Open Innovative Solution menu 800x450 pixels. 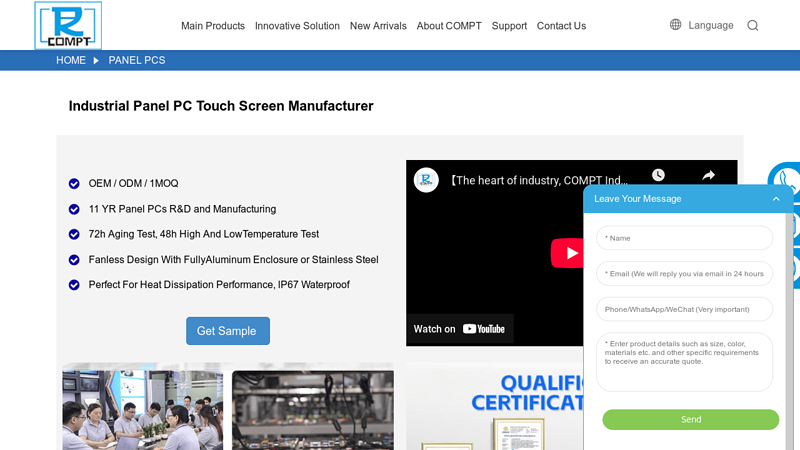[x=297, y=26]
